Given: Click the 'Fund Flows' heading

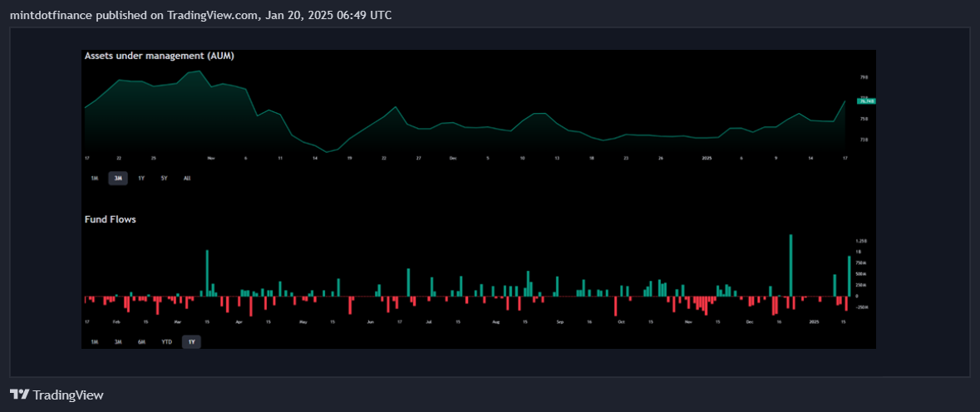Looking at the screenshot, I should click(x=110, y=219).
